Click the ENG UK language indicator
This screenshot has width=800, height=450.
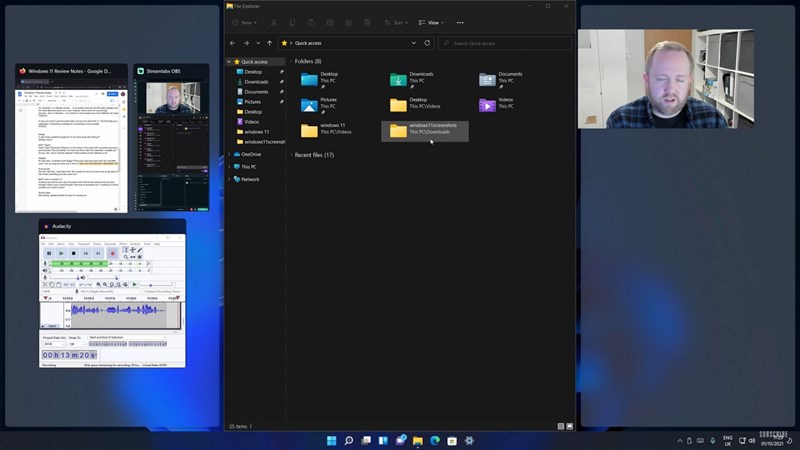pyautogui.click(x=728, y=441)
